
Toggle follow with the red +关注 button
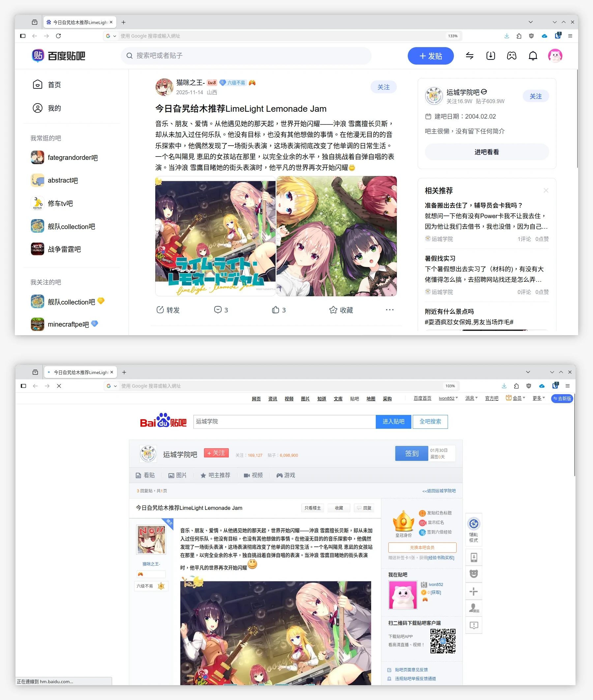(x=216, y=453)
